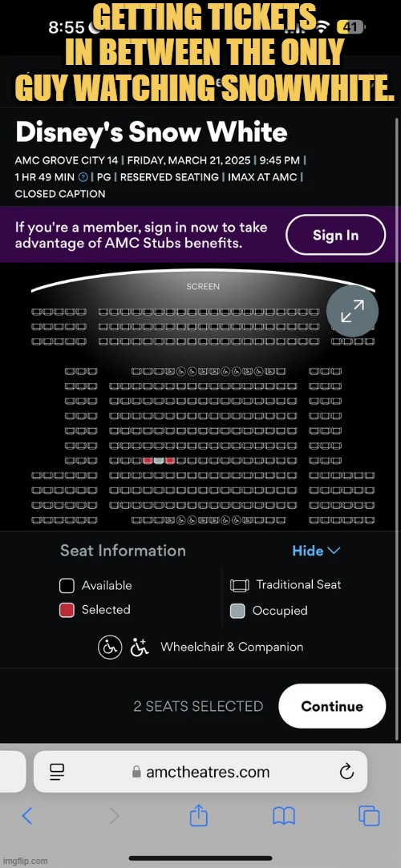The height and width of the screenshot is (868, 401).
Task: Tap the amctheatres.com address bar
Action: 200,771
